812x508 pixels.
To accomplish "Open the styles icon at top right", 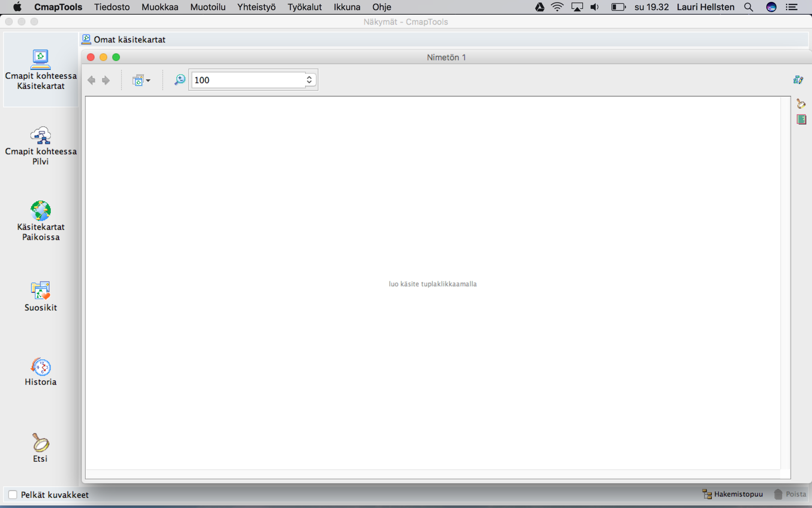I will coord(798,80).
